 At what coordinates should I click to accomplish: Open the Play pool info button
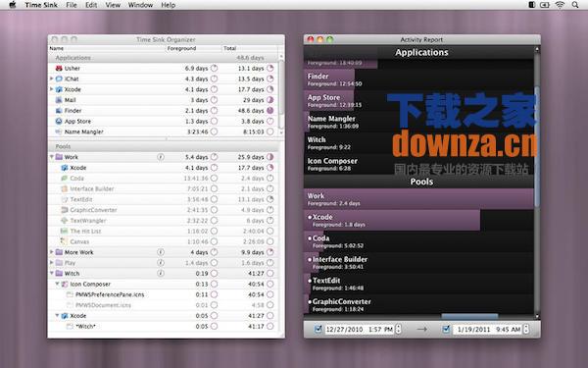[x=161, y=262]
